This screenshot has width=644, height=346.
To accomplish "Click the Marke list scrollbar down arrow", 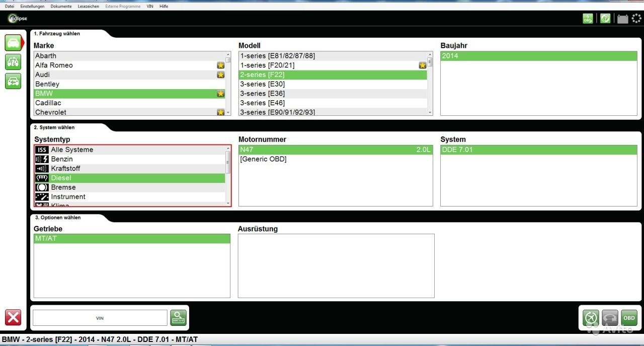I will [x=228, y=113].
